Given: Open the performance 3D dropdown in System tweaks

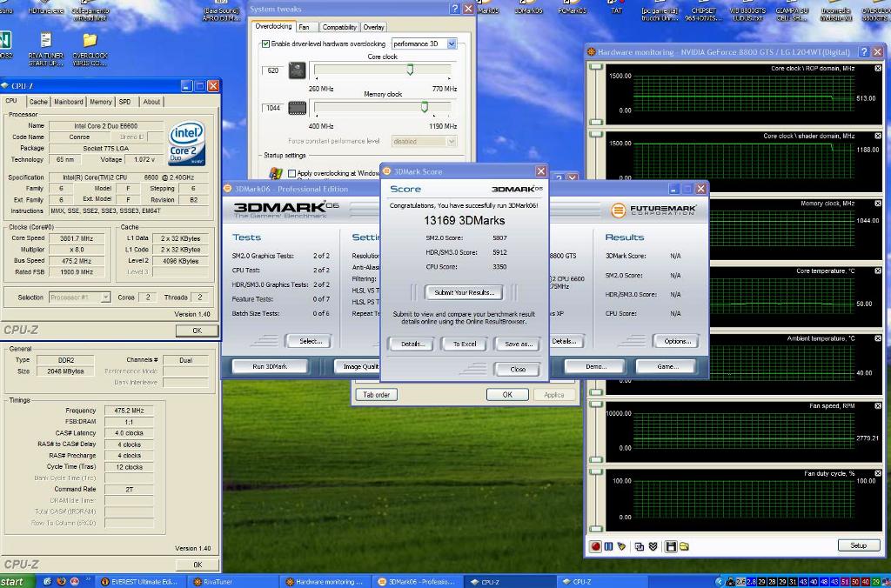Looking at the screenshot, I should 424,43.
